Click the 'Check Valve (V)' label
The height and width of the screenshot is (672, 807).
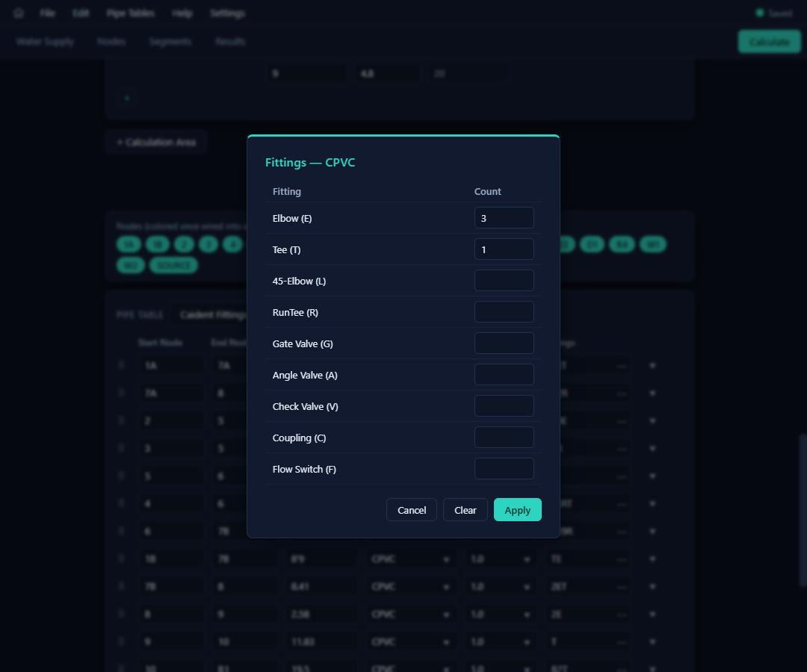(305, 406)
